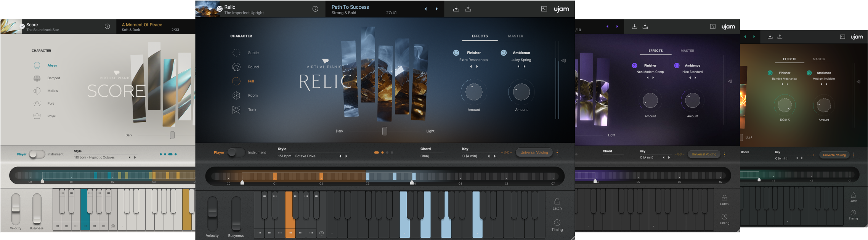868x240 pixels.
Task: Open the info icon beside the Relic title
Action: (315, 9)
